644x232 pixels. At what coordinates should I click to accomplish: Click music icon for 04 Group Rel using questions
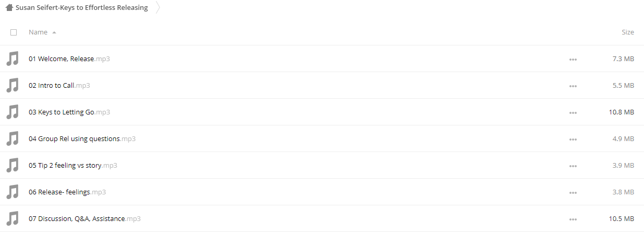13,138
